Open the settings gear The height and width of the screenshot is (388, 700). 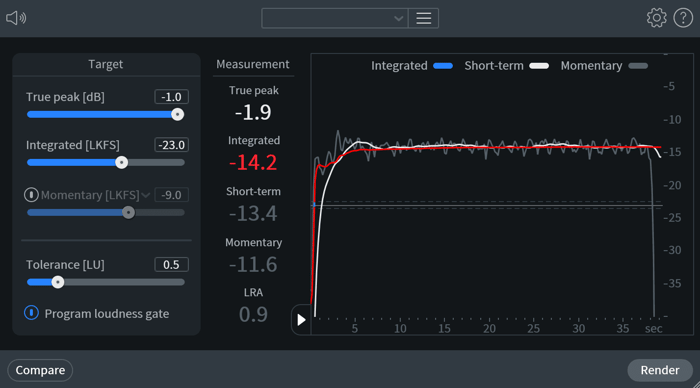[656, 18]
